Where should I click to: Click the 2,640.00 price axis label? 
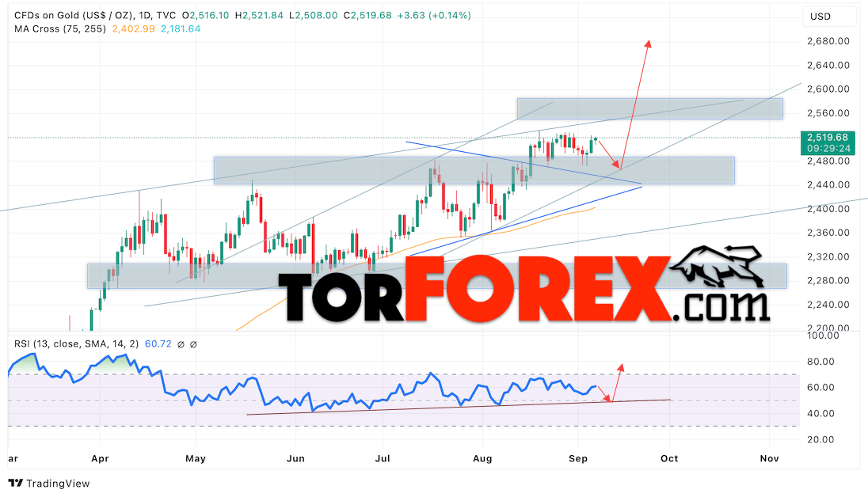coord(828,66)
